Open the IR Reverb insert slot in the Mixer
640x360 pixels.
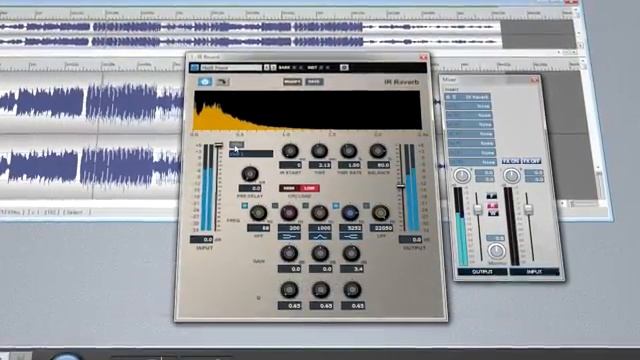coord(468,97)
